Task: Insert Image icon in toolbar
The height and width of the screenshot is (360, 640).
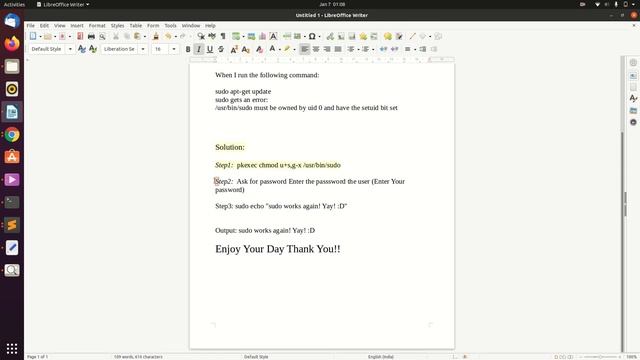Action: [251, 36]
